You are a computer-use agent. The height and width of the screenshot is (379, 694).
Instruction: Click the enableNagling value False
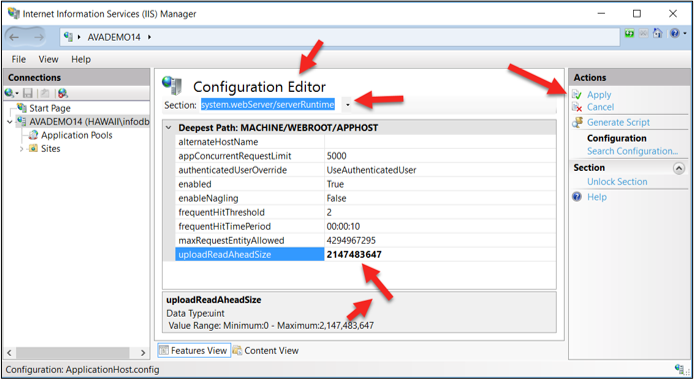click(x=336, y=198)
